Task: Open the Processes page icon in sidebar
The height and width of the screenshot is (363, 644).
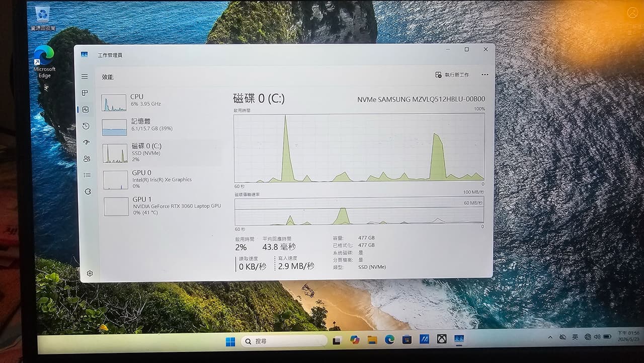Action: point(85,93)
